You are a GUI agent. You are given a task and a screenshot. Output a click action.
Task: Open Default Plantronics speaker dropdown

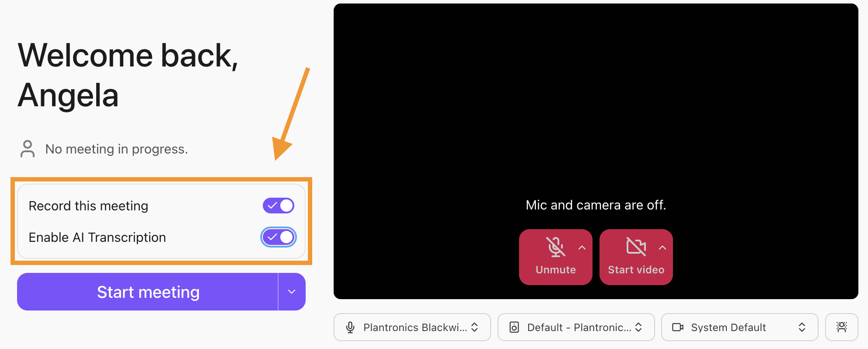point(576,327)
